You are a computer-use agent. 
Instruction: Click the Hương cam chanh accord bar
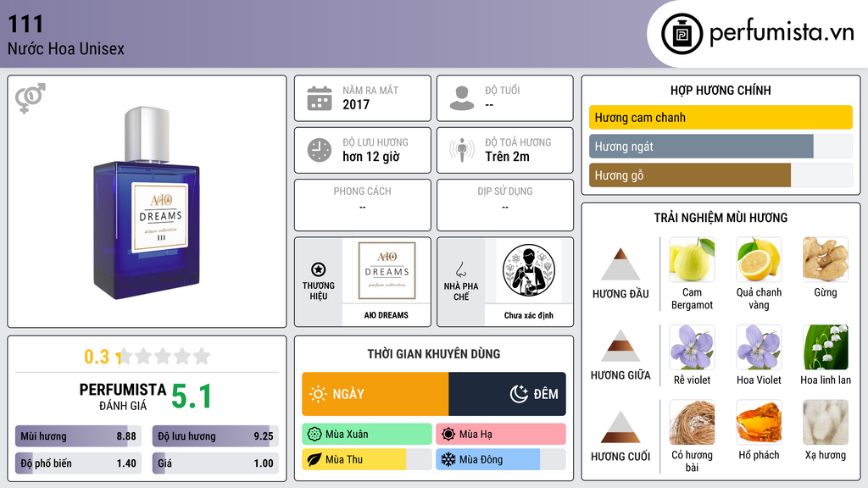[721, 117]
